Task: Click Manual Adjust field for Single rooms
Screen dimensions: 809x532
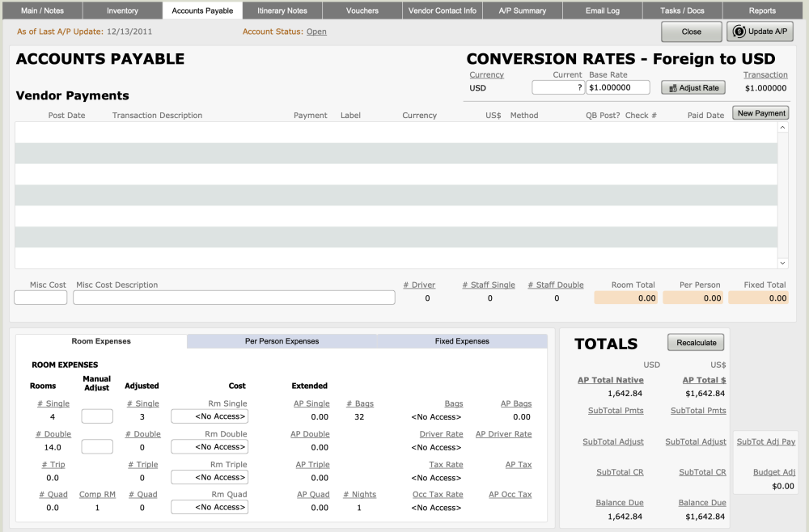Action: (x=97, y=416)
